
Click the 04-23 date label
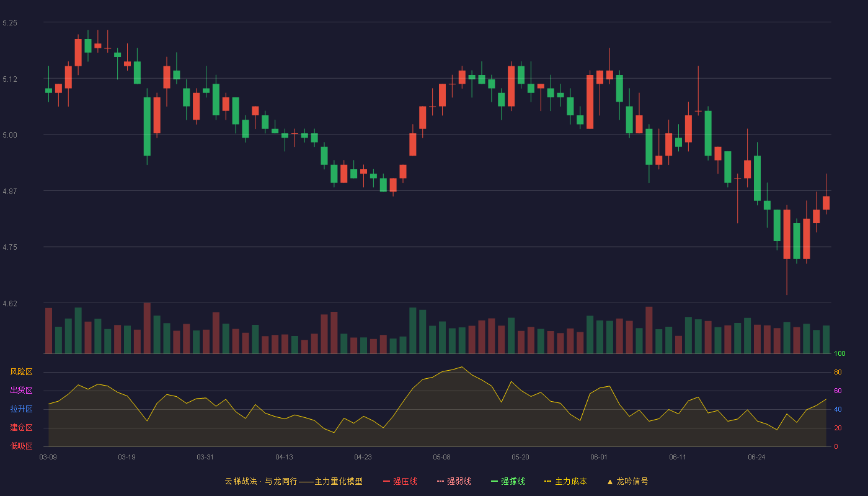363,457
